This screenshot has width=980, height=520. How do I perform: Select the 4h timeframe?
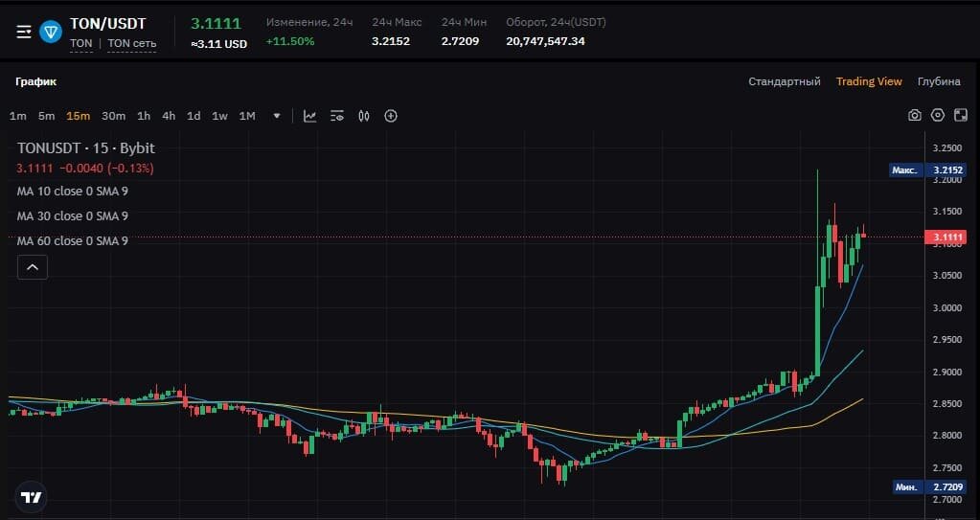(169, 116)
